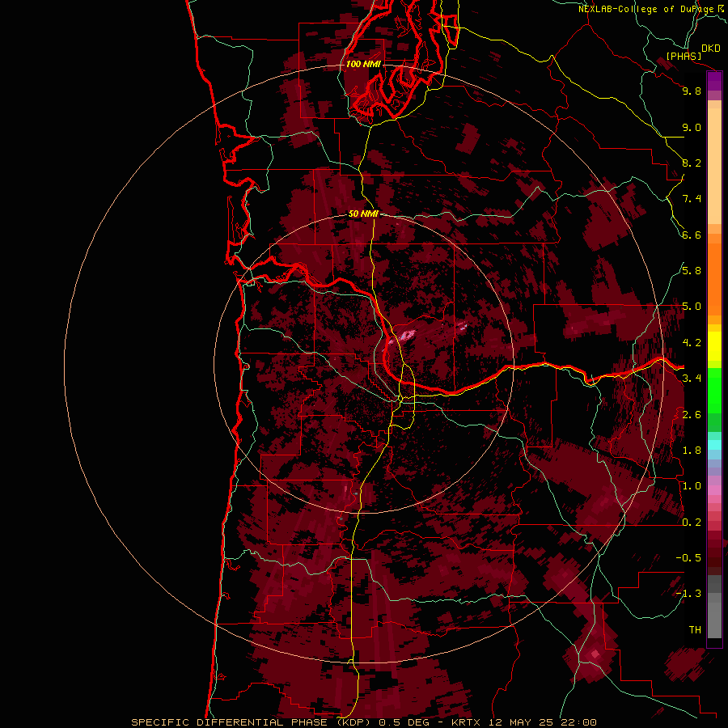Click the 3.4 legend value
Screen dimensions: 728x728
tap(692, 379)
